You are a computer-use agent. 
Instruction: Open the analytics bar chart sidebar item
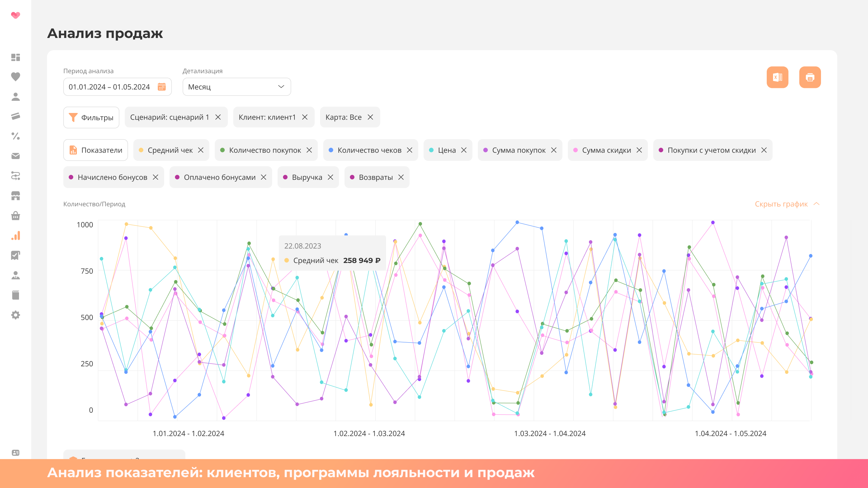pyautogui.click(x=15, y=235)
